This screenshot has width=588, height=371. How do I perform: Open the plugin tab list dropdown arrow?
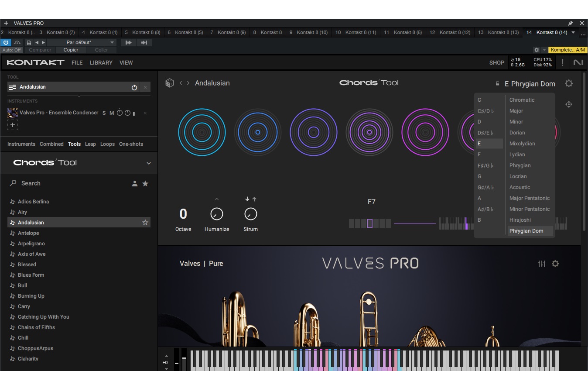[x=573, y=32]
